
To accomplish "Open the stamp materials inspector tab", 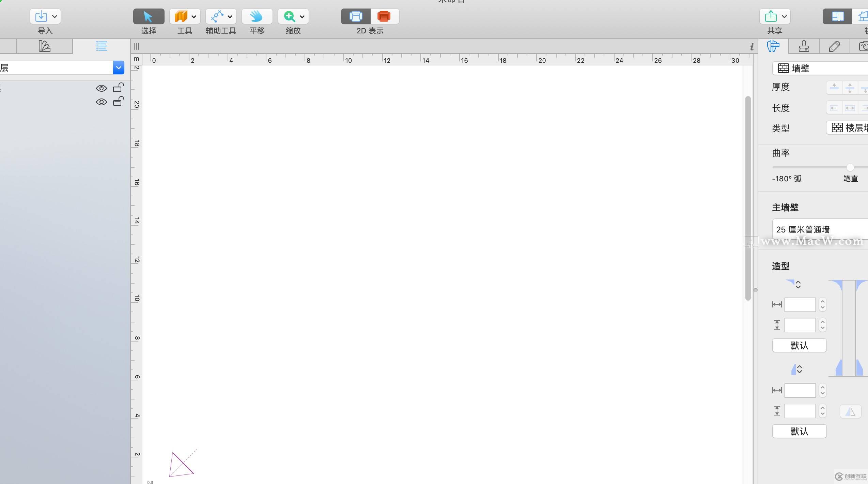I will (804, 46).
